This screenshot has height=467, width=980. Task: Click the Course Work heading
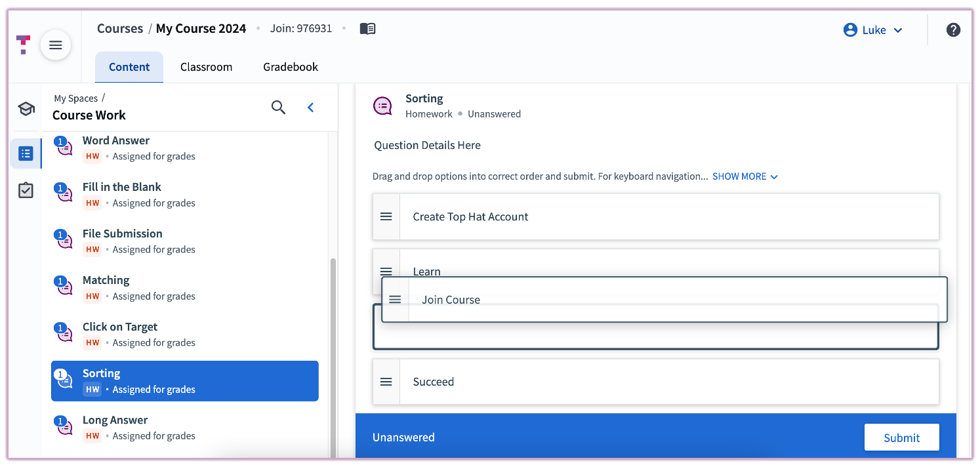[x=89, y=115]
